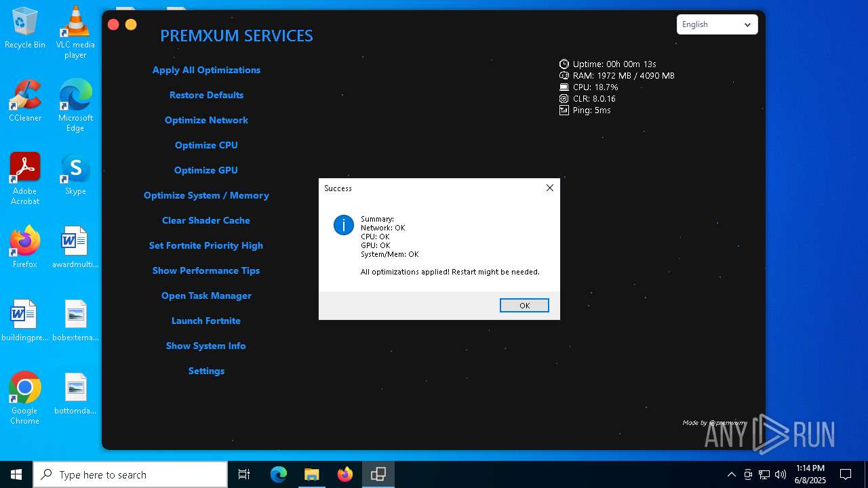868x488 pixels.
Task: Select the bottomda image file icon
Action: (x=75, y=394)
